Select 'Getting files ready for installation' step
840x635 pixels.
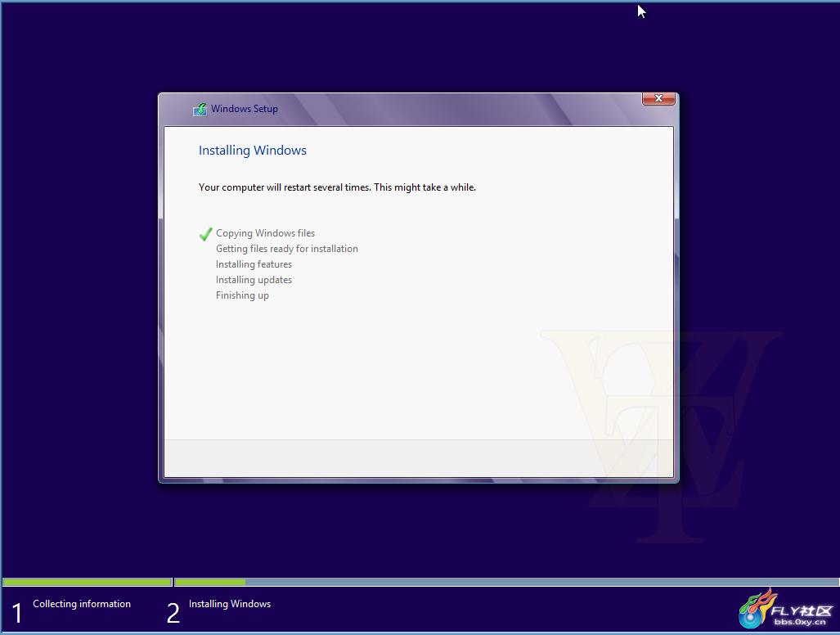[286, 249]
